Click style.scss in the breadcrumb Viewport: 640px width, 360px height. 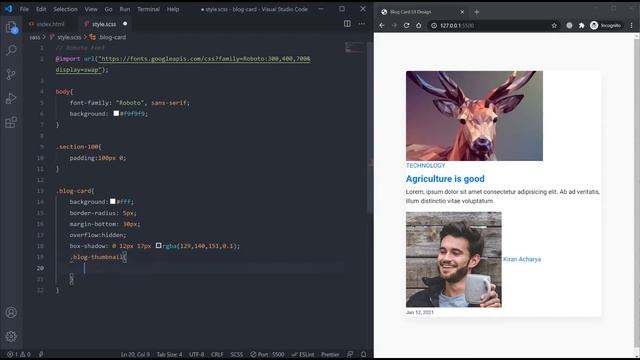tap(69, 37)
